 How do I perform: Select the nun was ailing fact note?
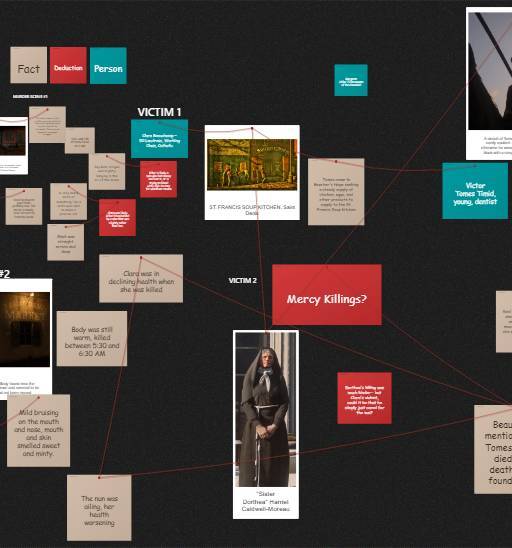pos(99,508)
